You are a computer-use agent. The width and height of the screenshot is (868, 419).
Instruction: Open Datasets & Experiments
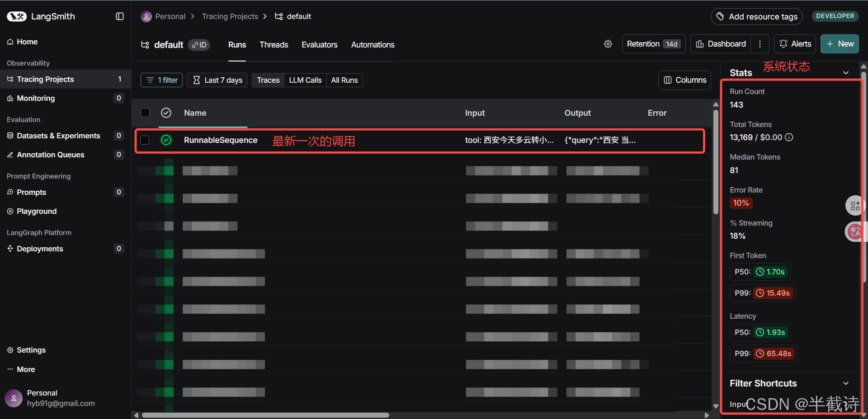click(65, 136)
